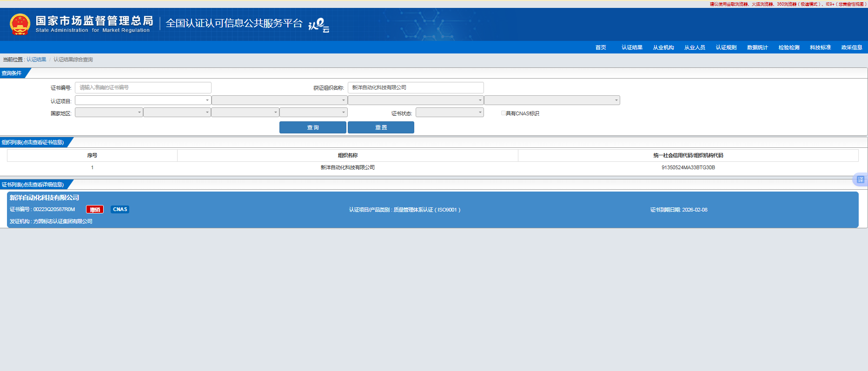Click the blue CNAS badge on the certificate
This screenshot has height=371, width=868.
pos(120,210)
